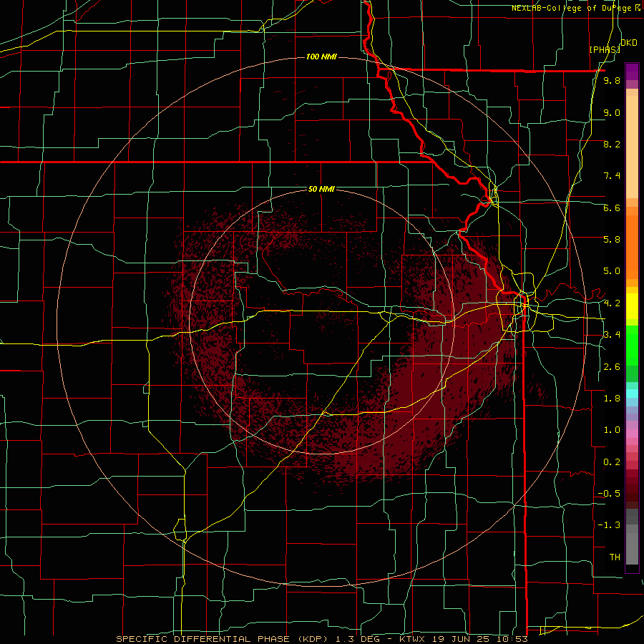
Task: Click the -1.3 value on the color scale
Action: coord(609,525)
